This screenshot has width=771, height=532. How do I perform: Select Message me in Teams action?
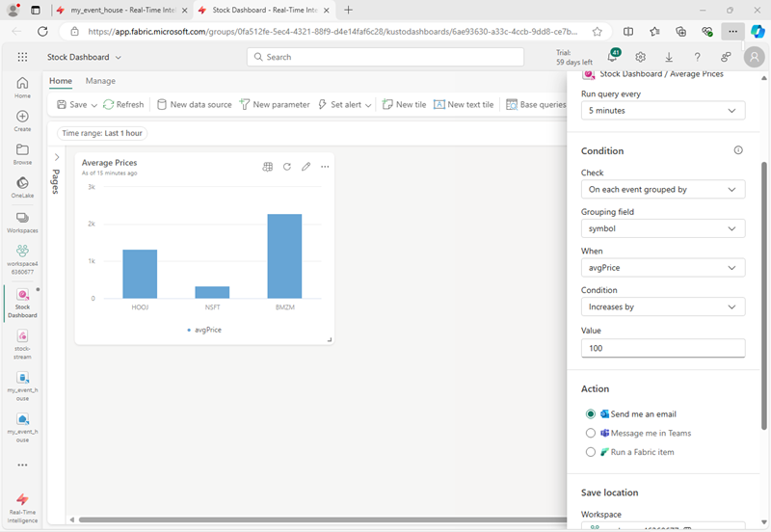(x=591, y=433)
